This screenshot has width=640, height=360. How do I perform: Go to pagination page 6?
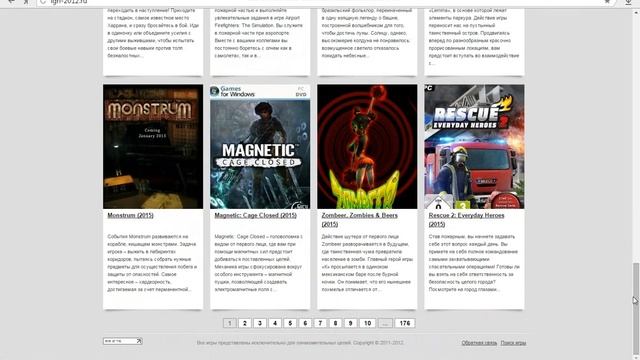coord(305,323)
